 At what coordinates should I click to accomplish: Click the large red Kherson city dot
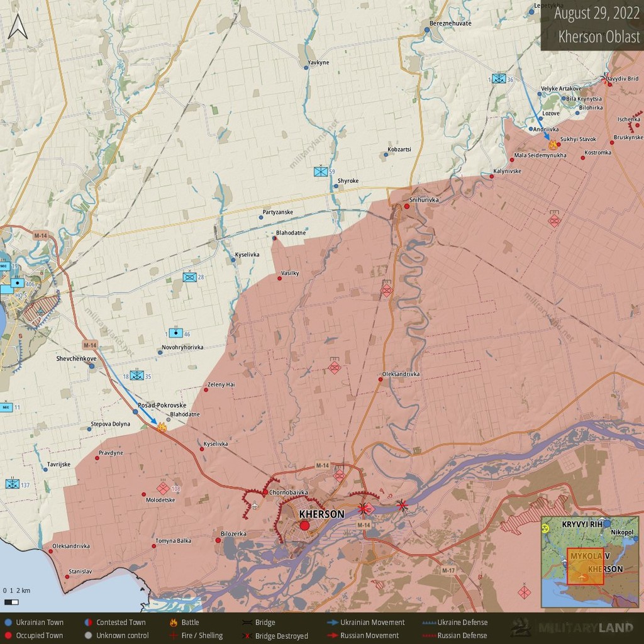(304, 526)
